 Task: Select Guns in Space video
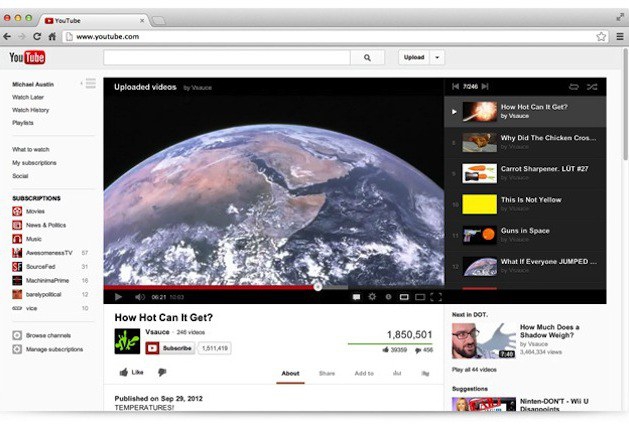click(526, 235)
